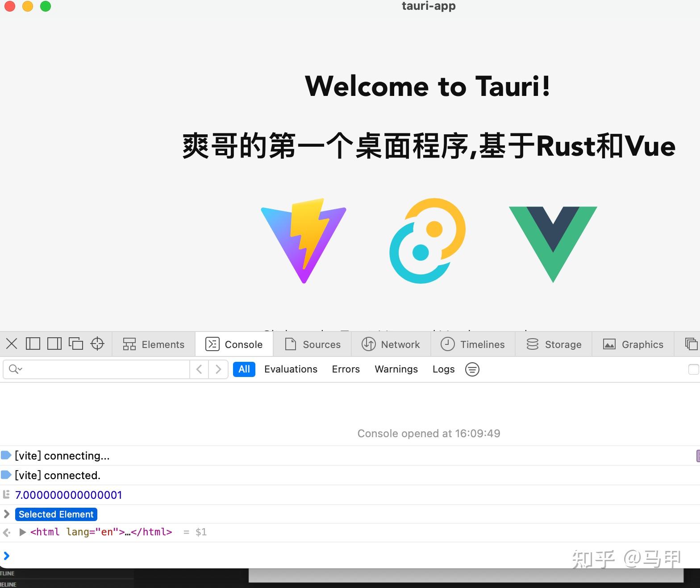This screenshot has width=700, height=588.
Task: Close the Web Inspector panel
Action: tap(12, 344)
